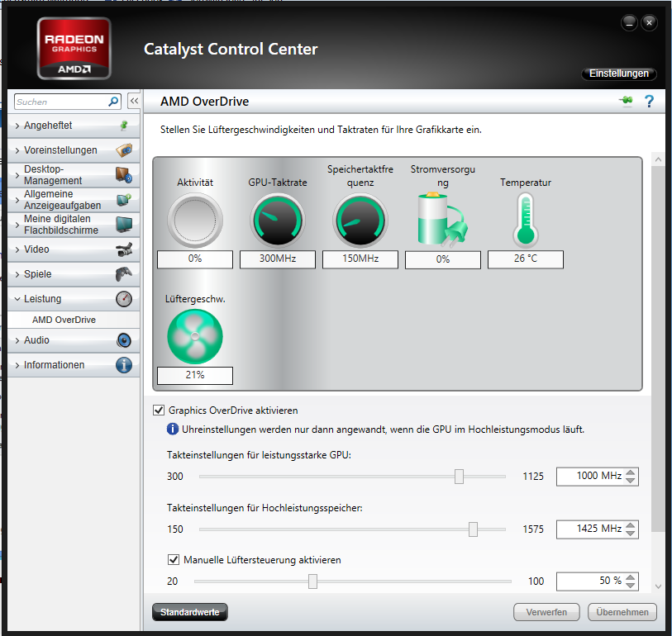
Task: Click the Radeon Graphics AMD logo
Action: tap(74, 49)
